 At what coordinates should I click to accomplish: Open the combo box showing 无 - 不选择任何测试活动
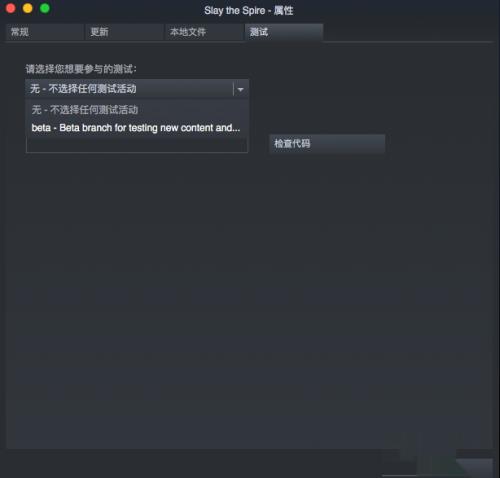pos(137,89)
